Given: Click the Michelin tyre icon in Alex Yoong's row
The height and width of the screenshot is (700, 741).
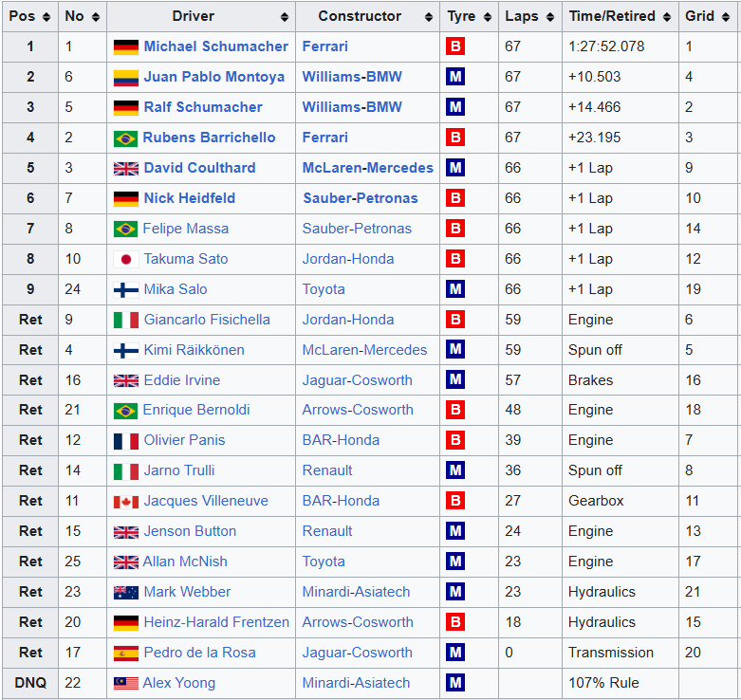Looking at the screenshot, I should [455, 683].
